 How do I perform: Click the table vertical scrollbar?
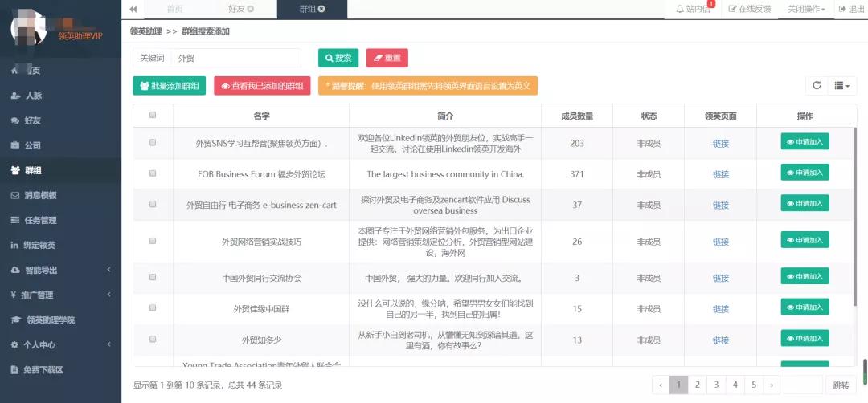(854, 216)
